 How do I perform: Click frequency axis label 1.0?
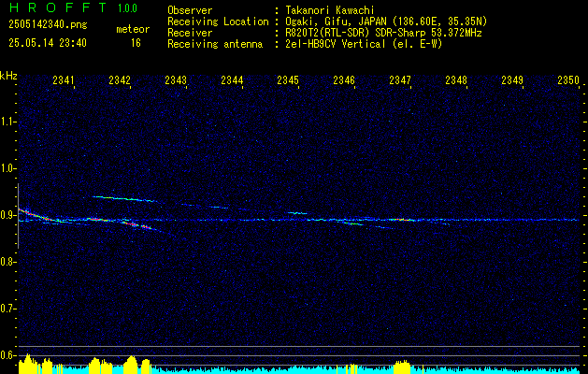(x=7, y=168)
